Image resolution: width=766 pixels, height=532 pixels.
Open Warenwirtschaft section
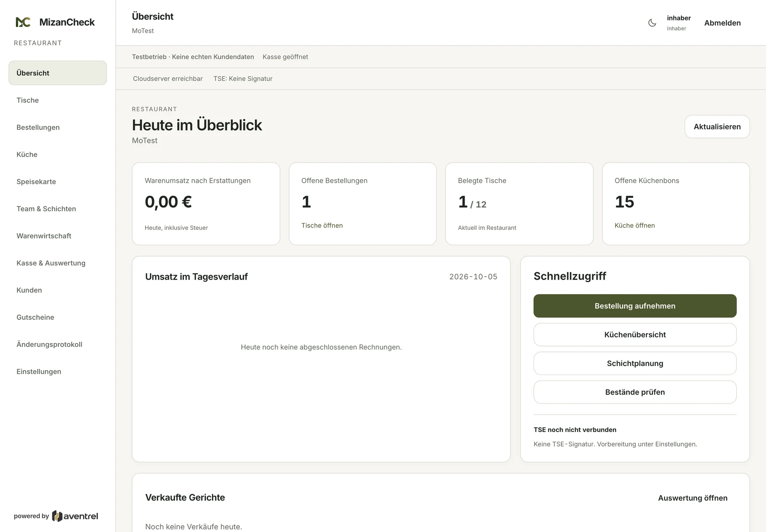[57, 236]
